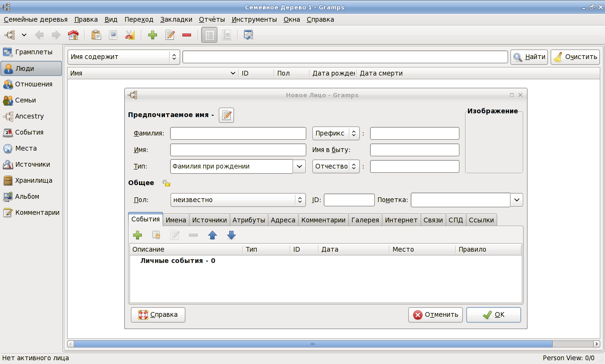The image size is (605, 364).
Task: Open Gramplets in the sidebar
Action: pyautogui.click(x=31, y=52)
